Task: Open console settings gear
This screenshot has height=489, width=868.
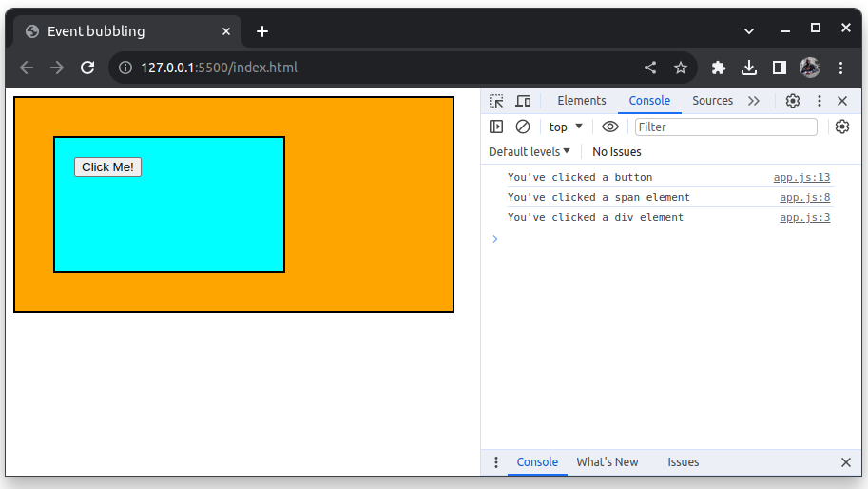Action: pyautogui.click(x=842, y=127)
